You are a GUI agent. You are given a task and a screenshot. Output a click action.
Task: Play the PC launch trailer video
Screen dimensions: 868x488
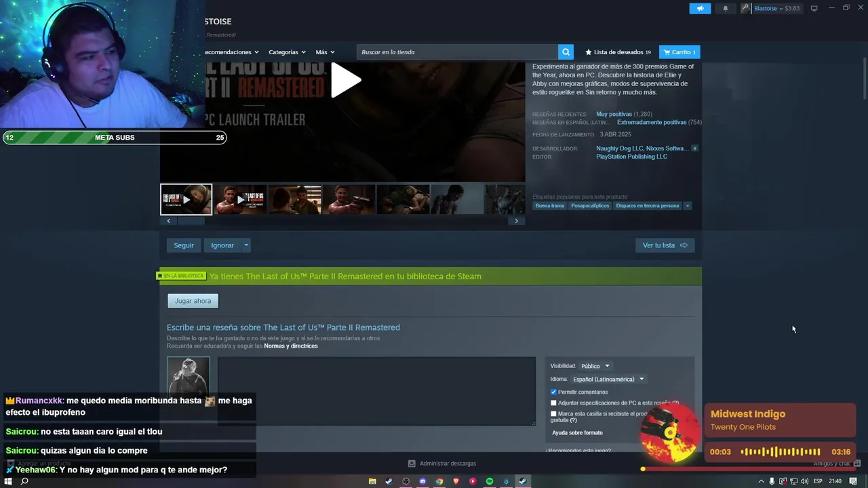point(346,81)
